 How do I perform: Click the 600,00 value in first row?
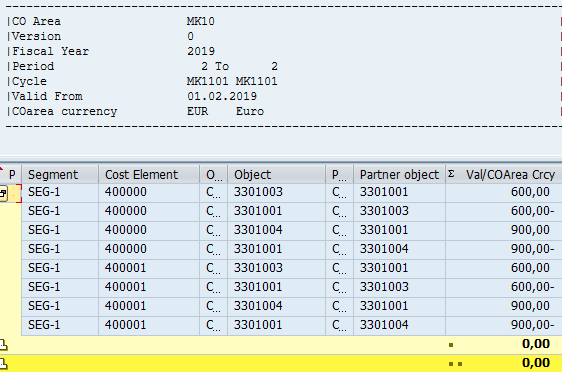coord(530,192)
